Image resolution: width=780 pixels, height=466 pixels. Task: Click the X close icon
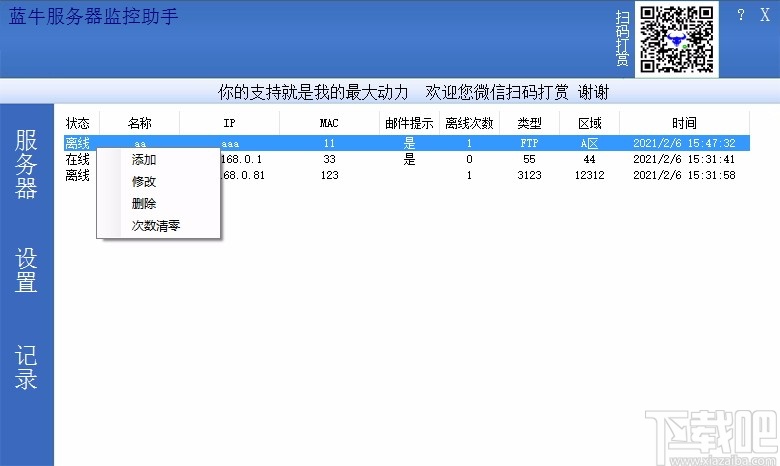pos(765,15)
